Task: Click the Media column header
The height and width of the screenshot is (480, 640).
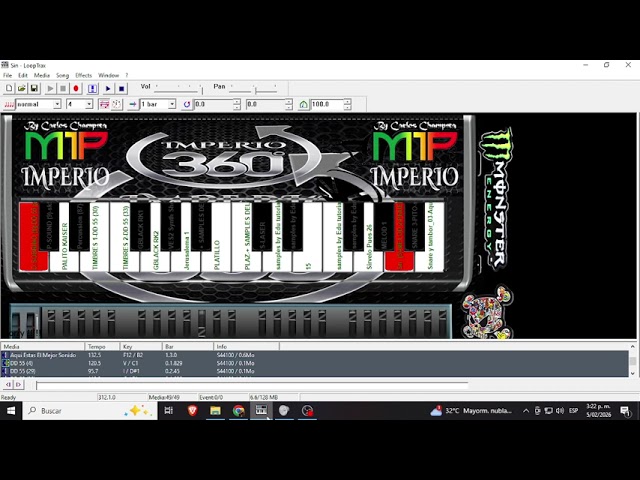Action: [42, 347]
